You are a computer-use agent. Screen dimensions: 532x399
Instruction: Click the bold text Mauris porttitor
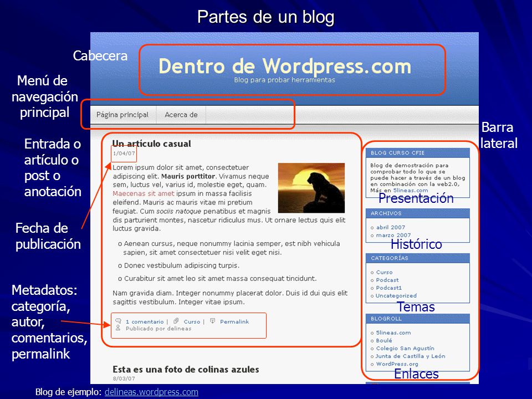pyautogui.click(x=188, y=176)
